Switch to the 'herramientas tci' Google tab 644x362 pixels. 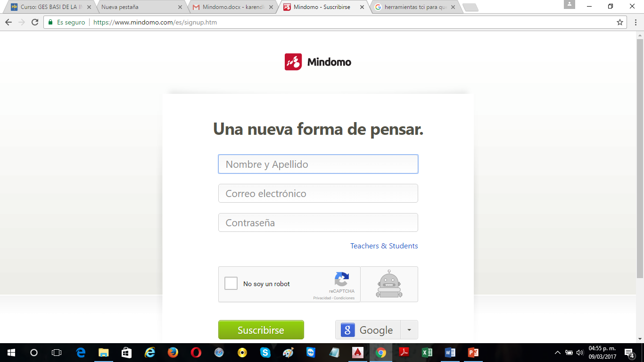(x=414, y=7)
